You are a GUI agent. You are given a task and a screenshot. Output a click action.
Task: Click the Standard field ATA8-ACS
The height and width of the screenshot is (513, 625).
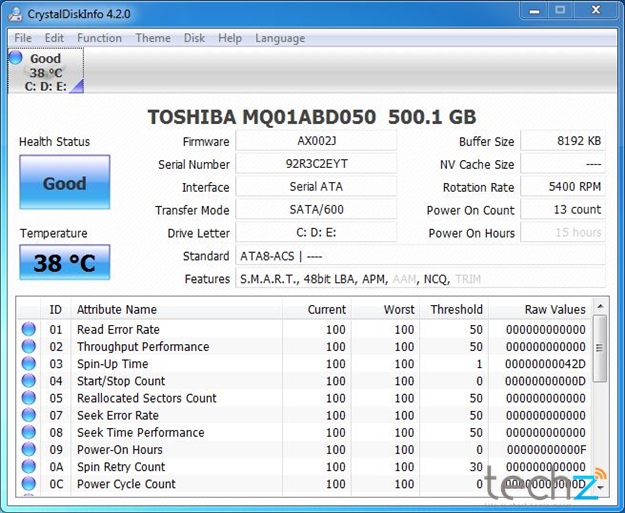click(x=421, y=256)
